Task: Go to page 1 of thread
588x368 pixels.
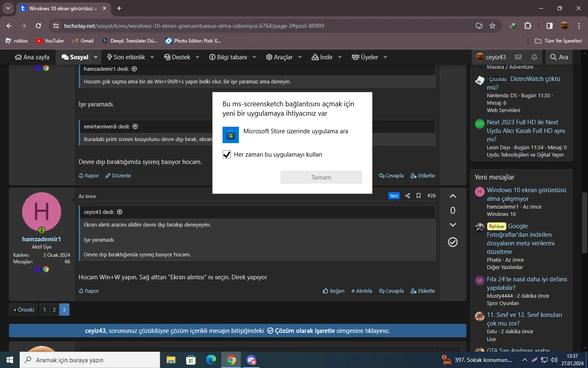Action: tap(45, 310)
